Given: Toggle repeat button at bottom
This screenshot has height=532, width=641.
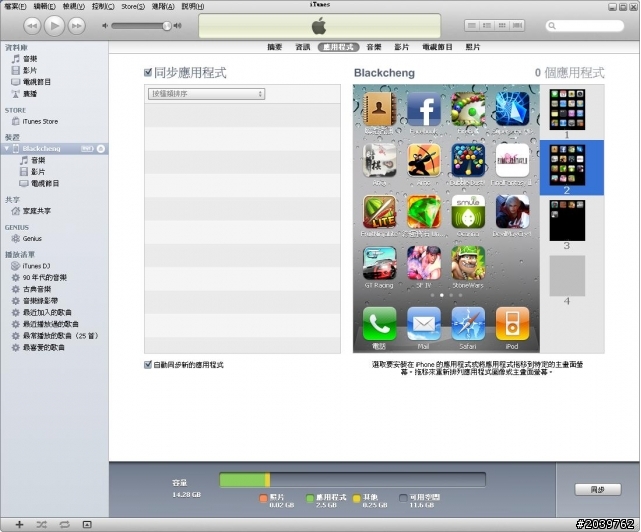Looking at the screenshot, I should point(64,525).
